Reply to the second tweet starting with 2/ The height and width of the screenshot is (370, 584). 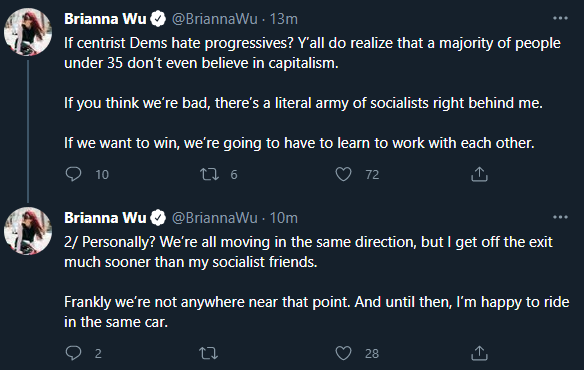[x=73, y=353]
